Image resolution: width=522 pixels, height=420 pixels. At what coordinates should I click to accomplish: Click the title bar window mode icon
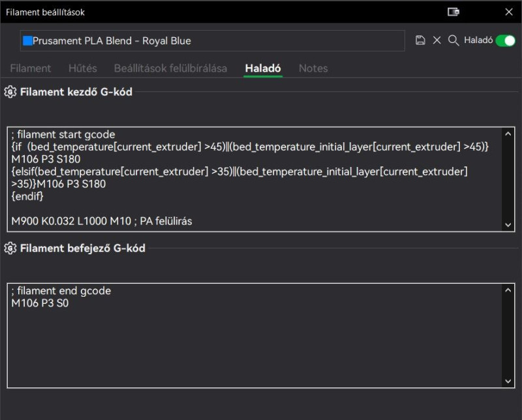(453, 12)
